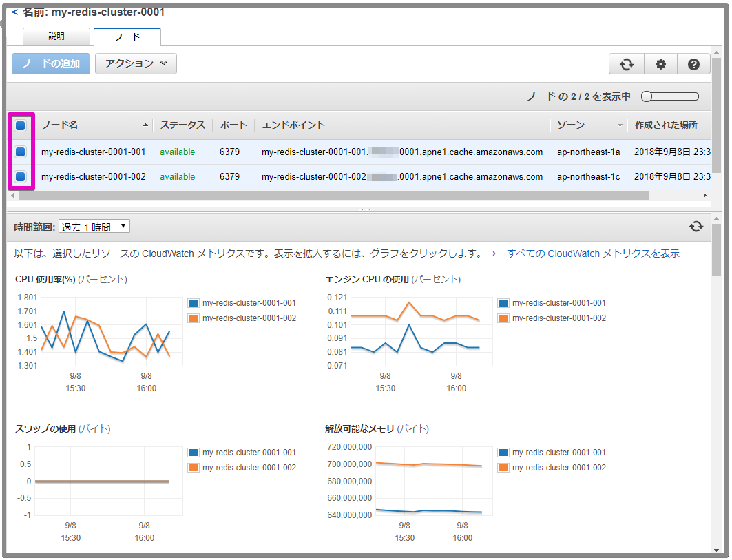The image size is (732, 560).
Task: Click the ノードの追加 button
Action: tap(51, 63)
